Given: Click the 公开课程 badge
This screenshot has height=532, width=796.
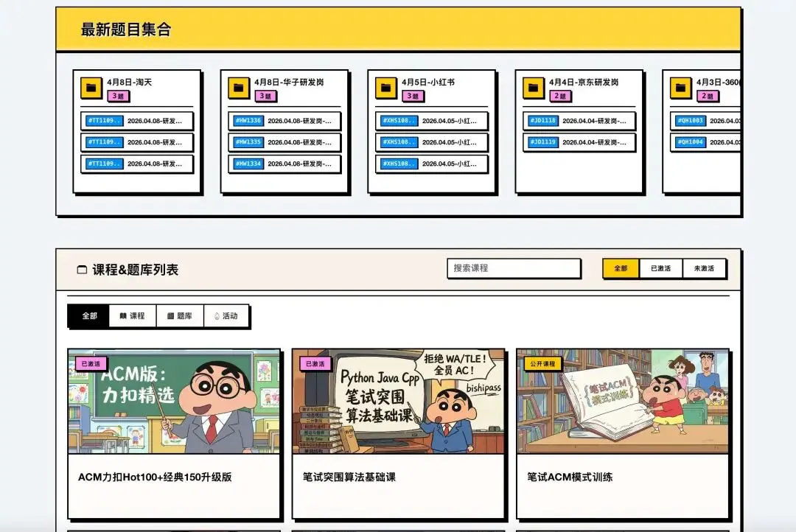Looking at the screenshot, I should pos(542,363).
